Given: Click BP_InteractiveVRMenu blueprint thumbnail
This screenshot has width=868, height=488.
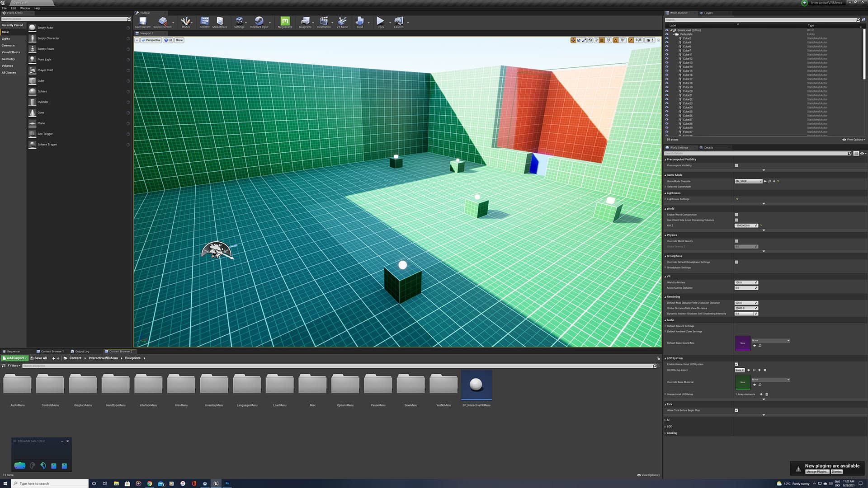Looking at the screenshot, I should pos(476,385).
